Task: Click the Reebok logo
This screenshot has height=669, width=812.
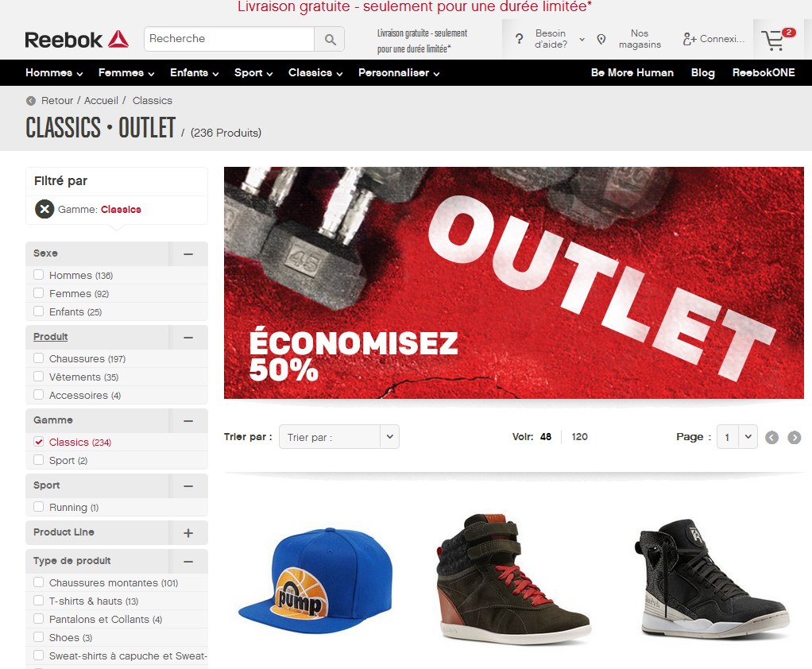Action: click(76, 40)
